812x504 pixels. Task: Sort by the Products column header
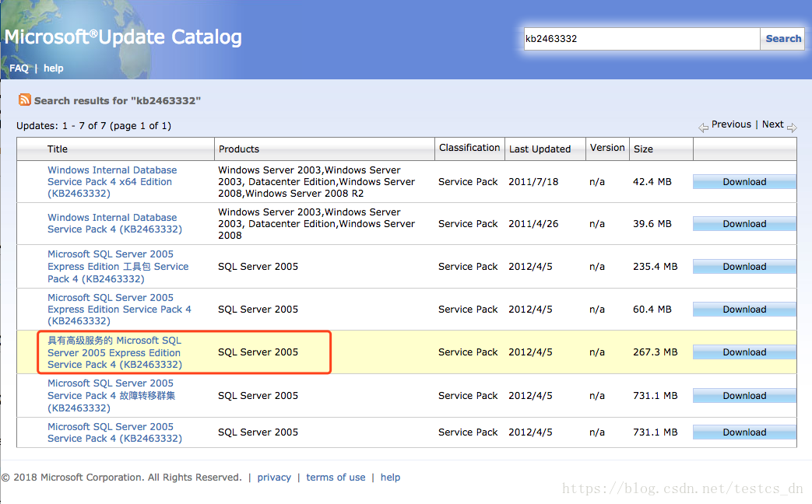[239, 149]
